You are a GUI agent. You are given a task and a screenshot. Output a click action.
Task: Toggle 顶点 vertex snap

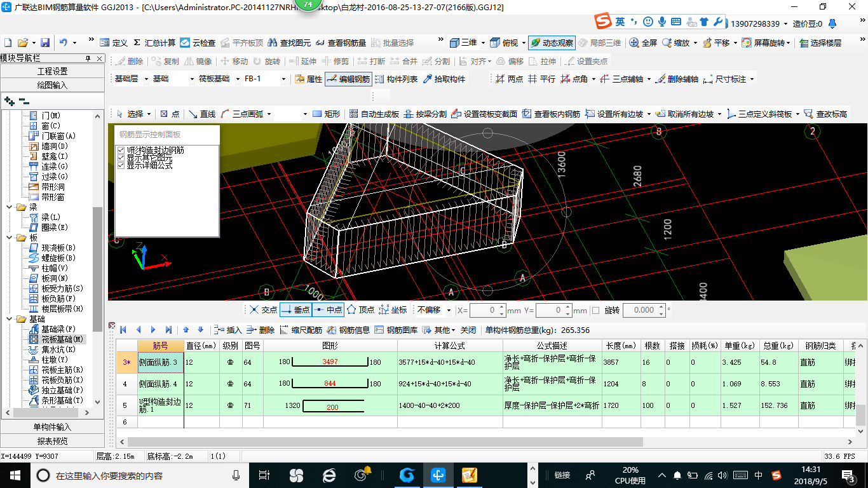pyautogui.click(x=360, y=310)
